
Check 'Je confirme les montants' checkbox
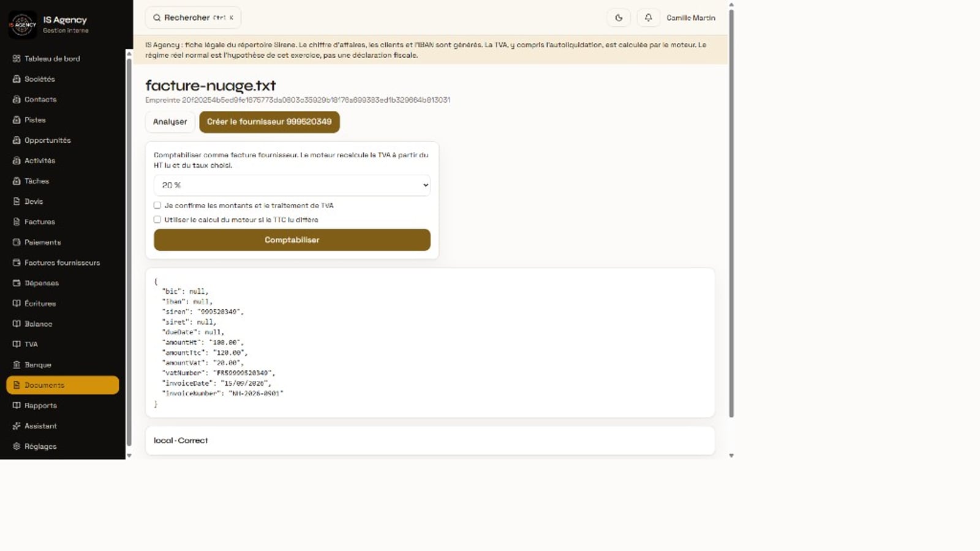(157, 206)
